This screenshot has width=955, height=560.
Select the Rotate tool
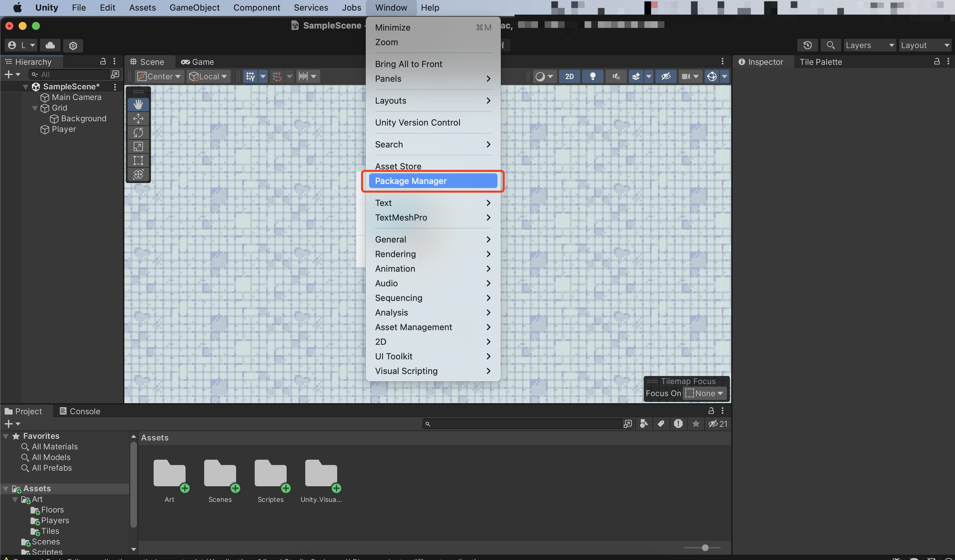[x=138, y=133]
